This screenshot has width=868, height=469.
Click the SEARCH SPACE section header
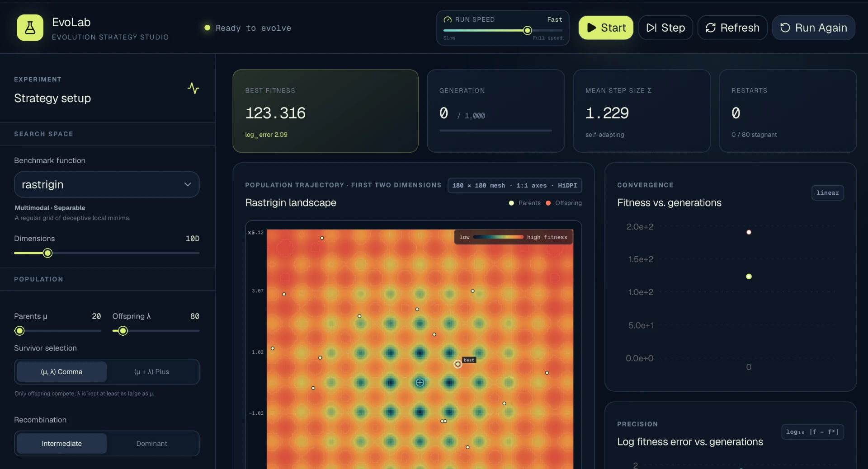coord(43,134)
